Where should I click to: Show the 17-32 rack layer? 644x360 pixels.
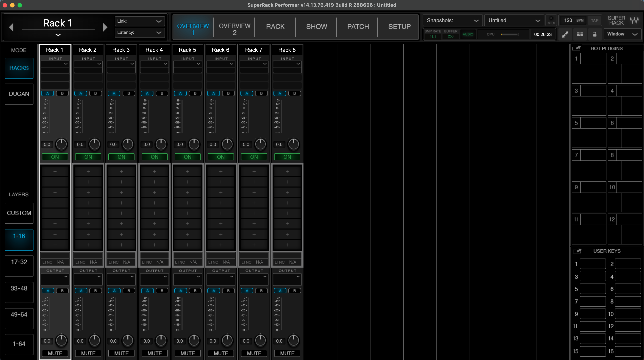point(19,266)
